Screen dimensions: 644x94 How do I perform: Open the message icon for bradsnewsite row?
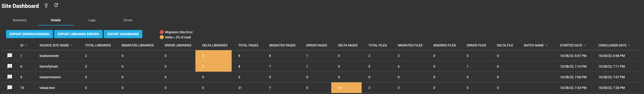click(x=10, y=56)
